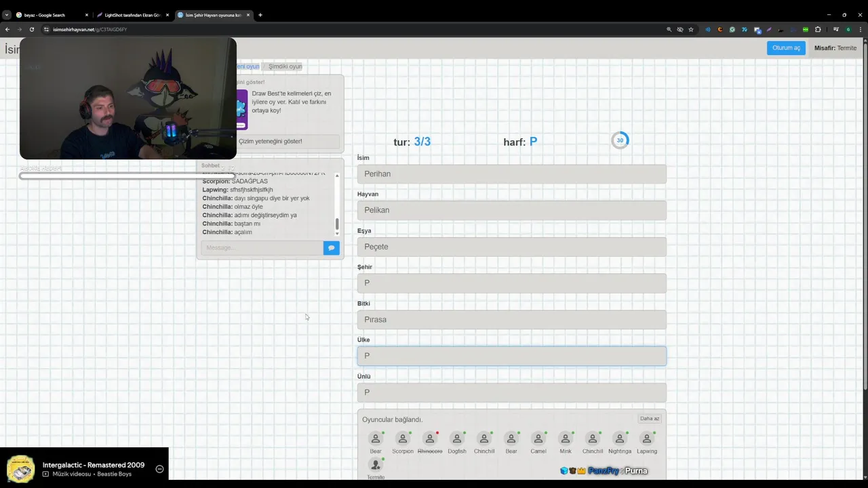Send the chat message with blue button
The width and height of the screenshot is (868, 488).
(x=331, y=248)
